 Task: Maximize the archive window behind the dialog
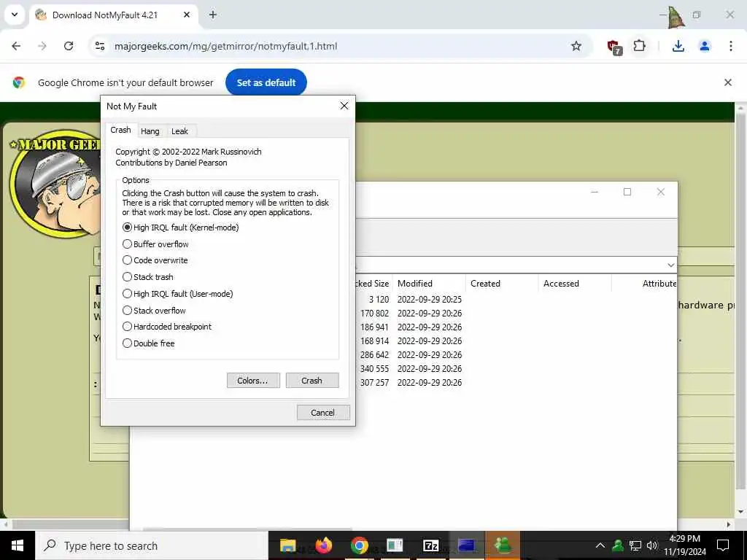coord(627,192)
